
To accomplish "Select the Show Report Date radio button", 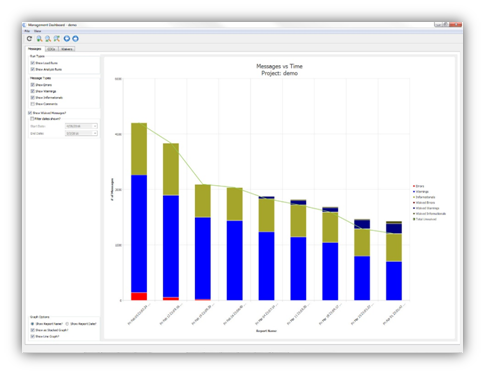I will [x=67, y=324].
